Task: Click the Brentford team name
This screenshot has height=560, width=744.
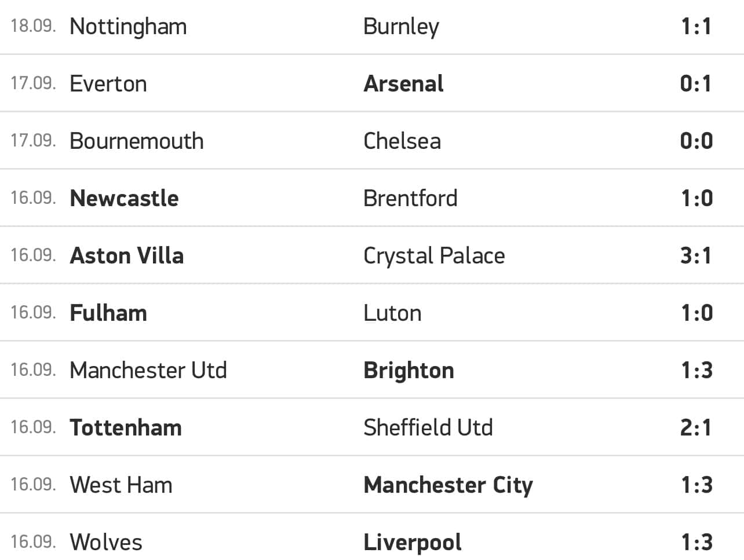Action: pyautogui.click(x=410, y=199)
